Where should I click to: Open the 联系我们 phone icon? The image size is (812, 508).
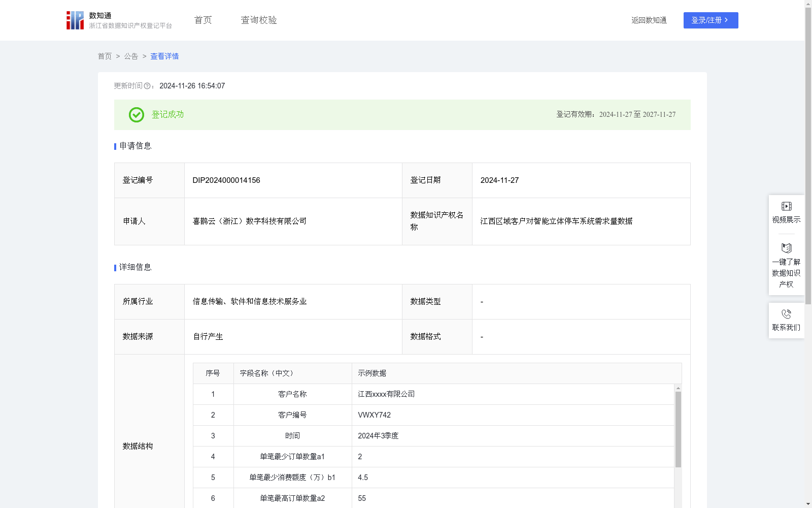(x=786, y=314)
